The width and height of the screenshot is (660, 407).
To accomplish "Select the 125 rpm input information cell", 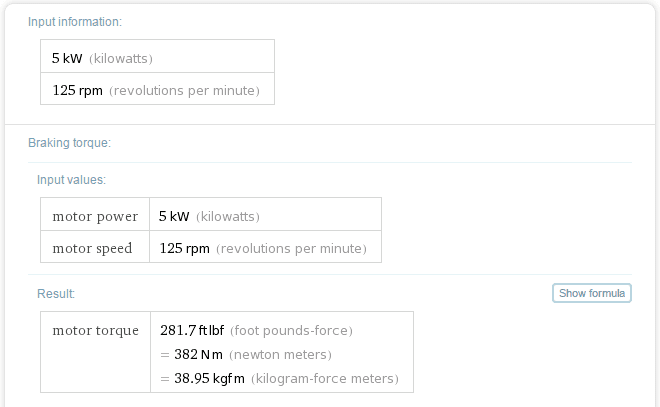I will pyautogui.click(x=157, y=89).
